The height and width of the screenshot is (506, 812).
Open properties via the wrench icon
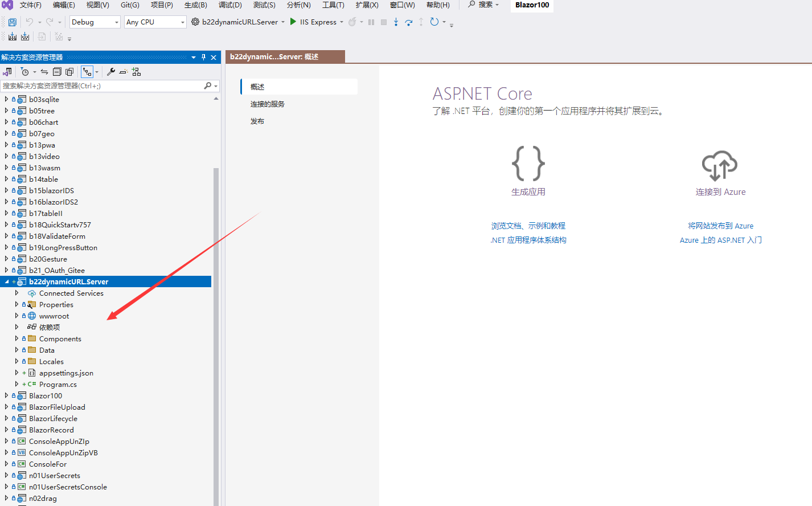[x=111, y=72]
